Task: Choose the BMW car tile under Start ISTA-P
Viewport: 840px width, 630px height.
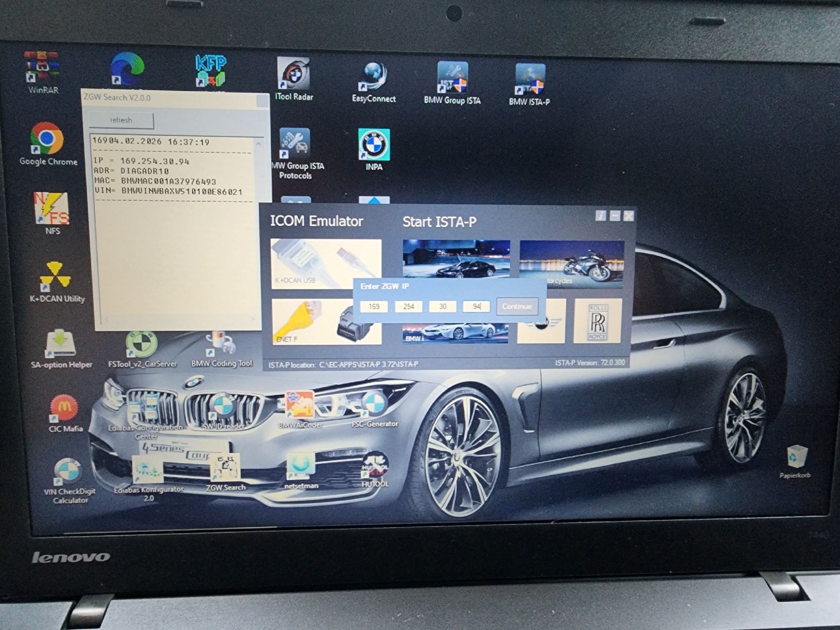Action: pyautogui.click(x=457, y=260)
